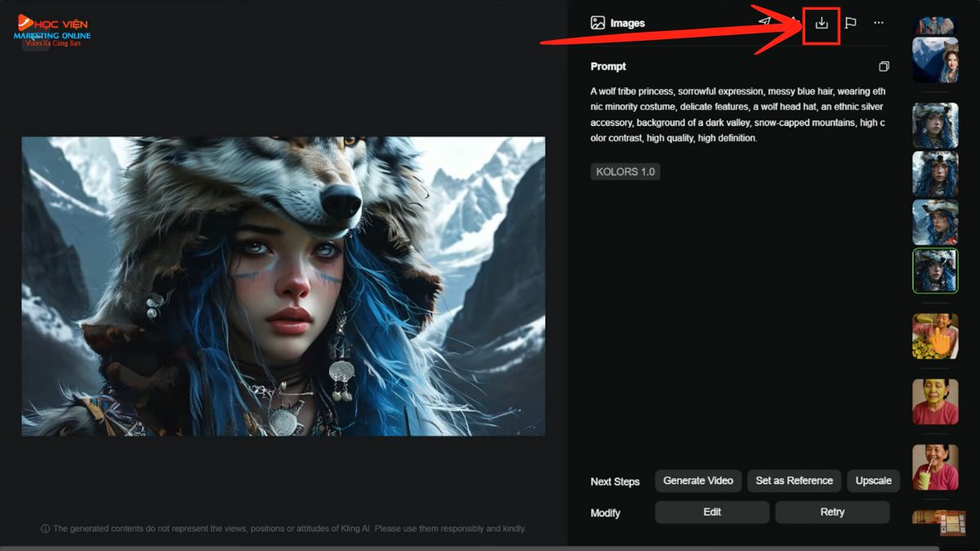This screenshot has height=551, width=980.
Task: Open the large wolf princess preview image
Action: [x=283, y=287]
